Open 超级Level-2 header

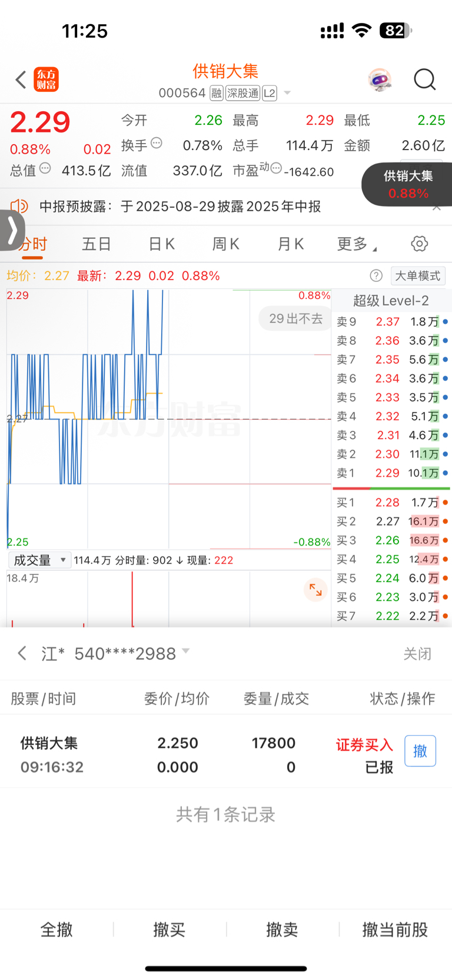point(391,301)
